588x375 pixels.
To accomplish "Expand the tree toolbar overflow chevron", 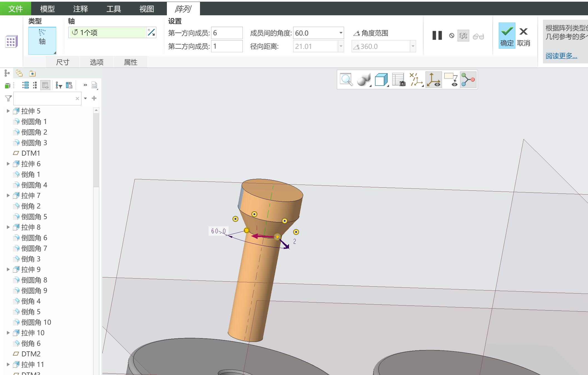I will point(85,85).
